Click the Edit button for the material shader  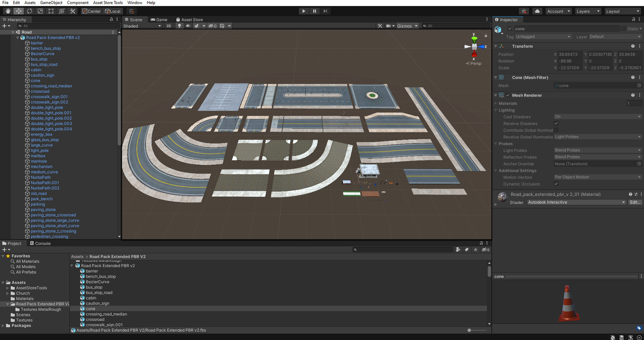[635, 202]
